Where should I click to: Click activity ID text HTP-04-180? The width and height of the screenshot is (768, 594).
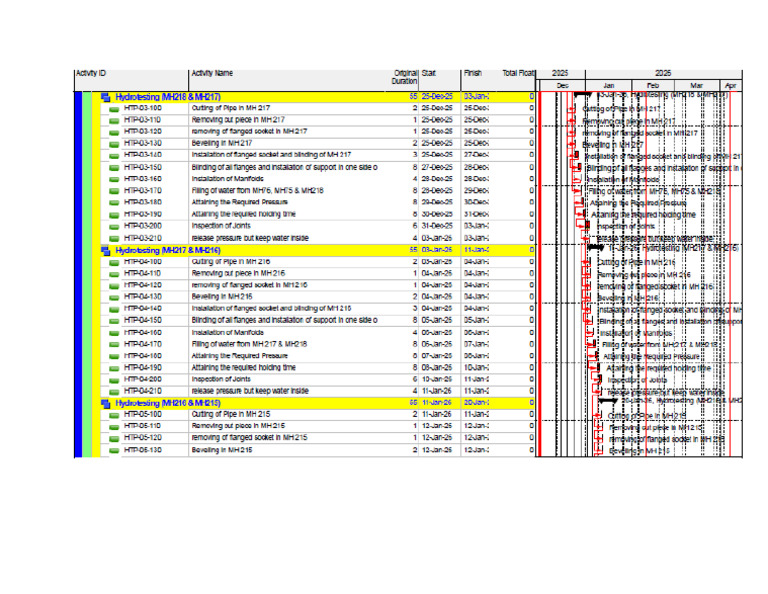click(x=143, y=356)
